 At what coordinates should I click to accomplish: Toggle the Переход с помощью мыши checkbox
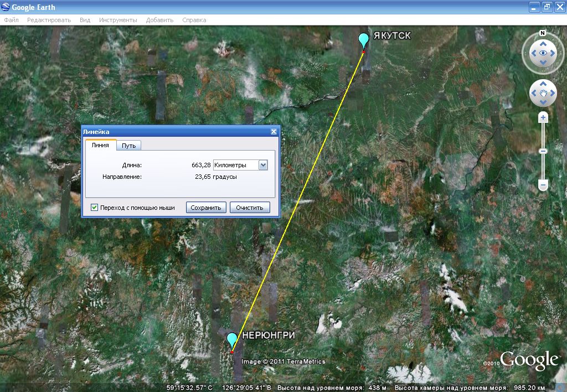(95, 208)
